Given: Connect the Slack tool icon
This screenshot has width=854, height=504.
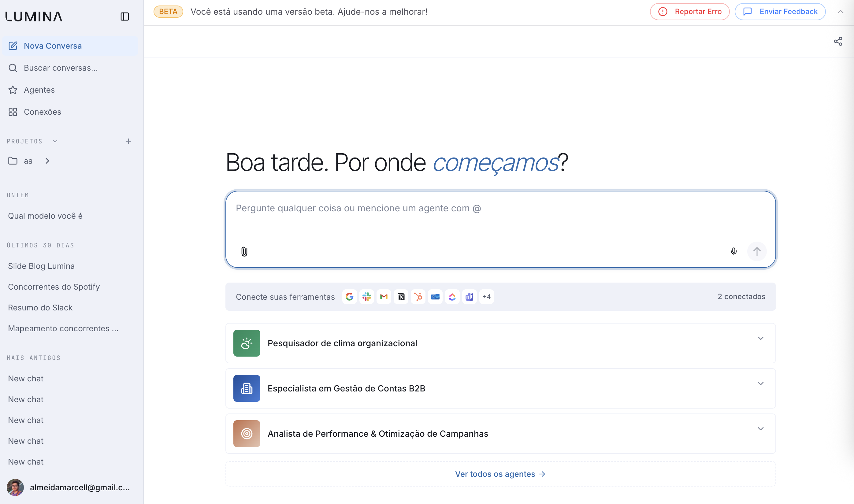Looking at the screenshot, I should 366,296.
